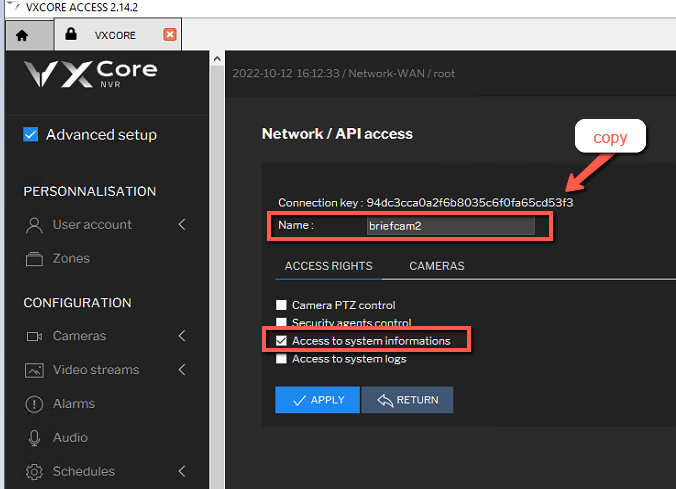Expand the User account submenu chevron
This screenshot has height=489, width=676.
182,225
